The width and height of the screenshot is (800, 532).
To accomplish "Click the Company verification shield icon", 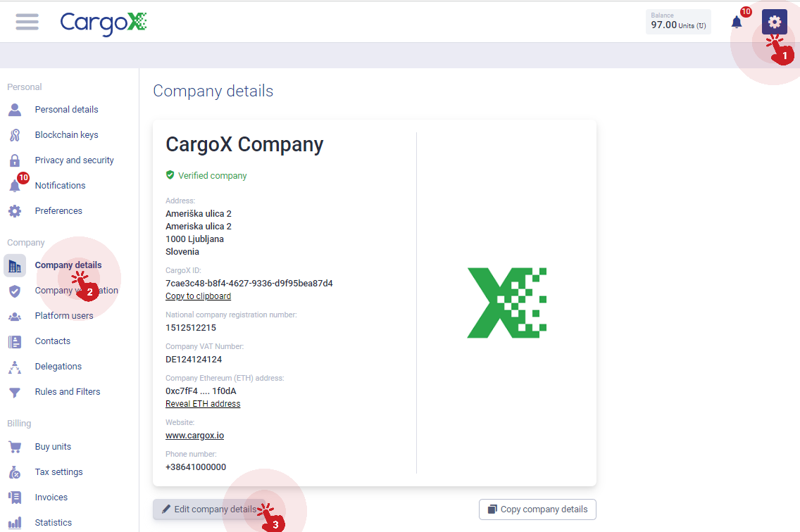I will (x=15, y=291).
